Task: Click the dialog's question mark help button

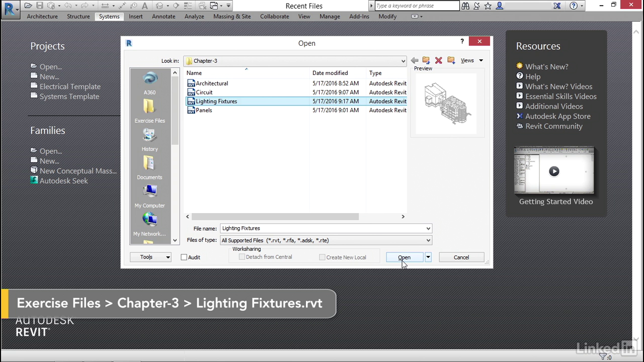Action: click(x=462, y=41)
